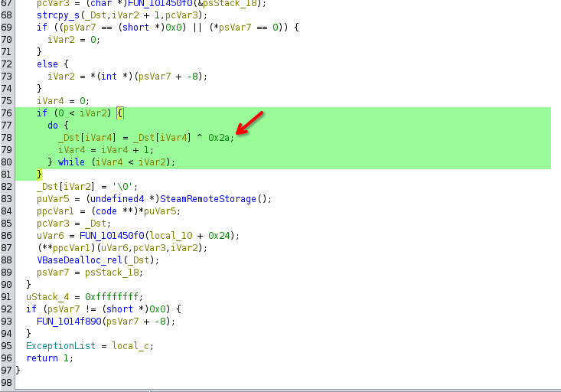Click the 0x0 constant on line 92
The image size is (561, 392).
(x=158, y=309)
